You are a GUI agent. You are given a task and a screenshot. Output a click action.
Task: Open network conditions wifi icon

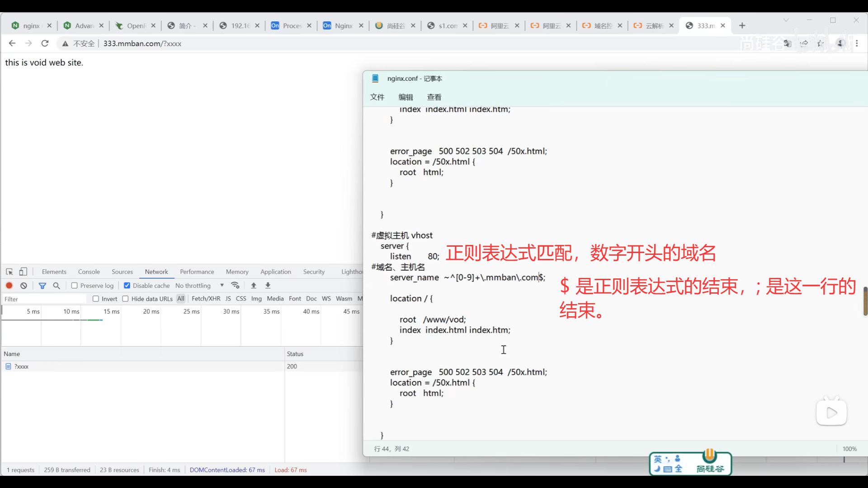pyautogui.click(x=235, y=286)
